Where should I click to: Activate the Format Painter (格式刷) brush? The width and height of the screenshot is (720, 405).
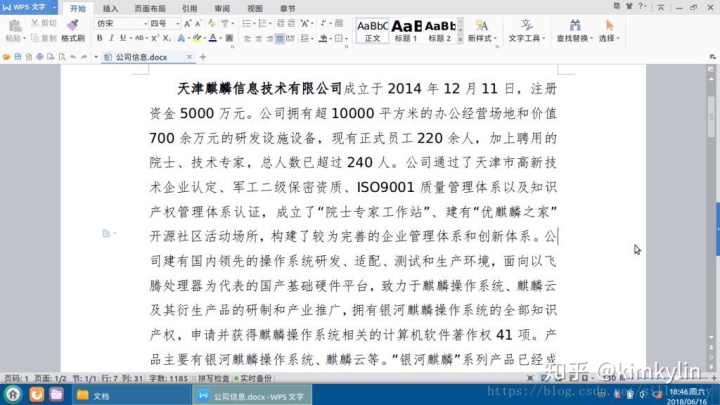[73, 30]
